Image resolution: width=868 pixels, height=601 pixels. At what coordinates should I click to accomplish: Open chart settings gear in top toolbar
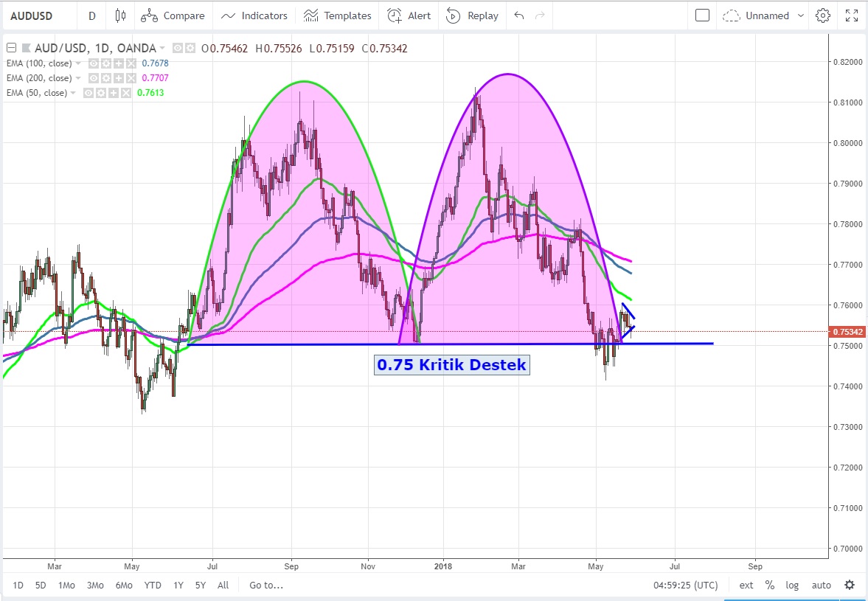[823, 15]
